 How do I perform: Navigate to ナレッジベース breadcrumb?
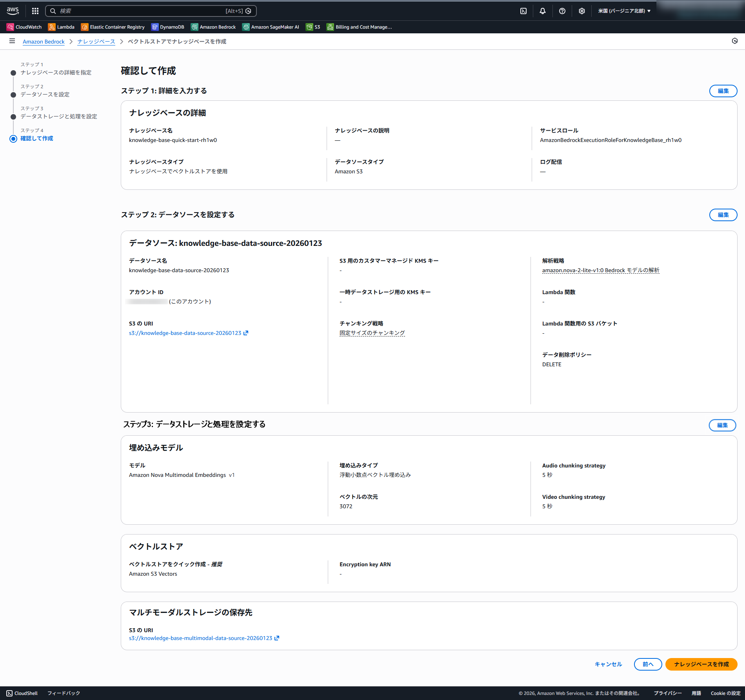96,42
